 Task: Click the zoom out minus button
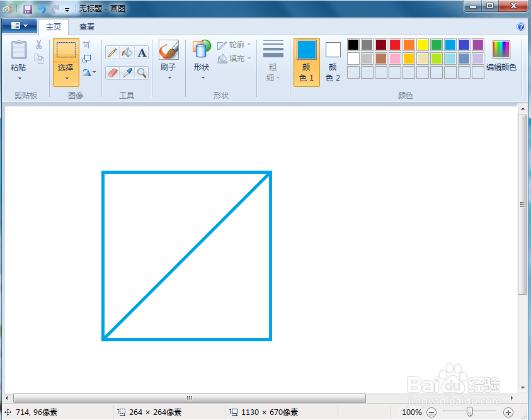[431, 412]
